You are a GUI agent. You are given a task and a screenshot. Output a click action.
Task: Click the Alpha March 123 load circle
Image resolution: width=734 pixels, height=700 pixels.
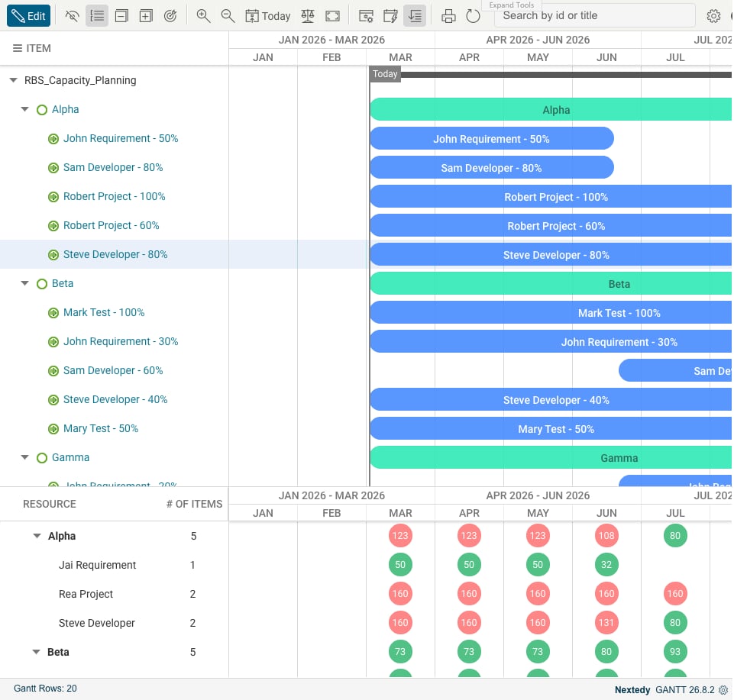400,536
